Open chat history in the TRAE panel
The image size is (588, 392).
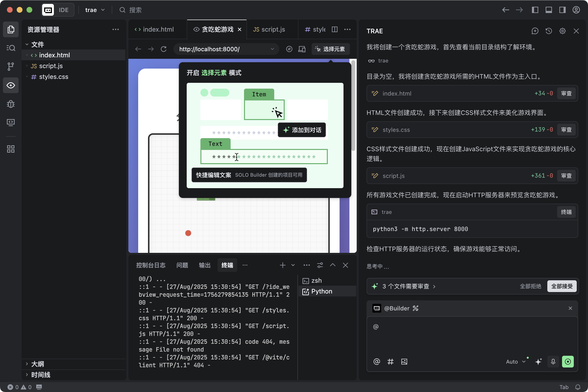tap(549, 31)
